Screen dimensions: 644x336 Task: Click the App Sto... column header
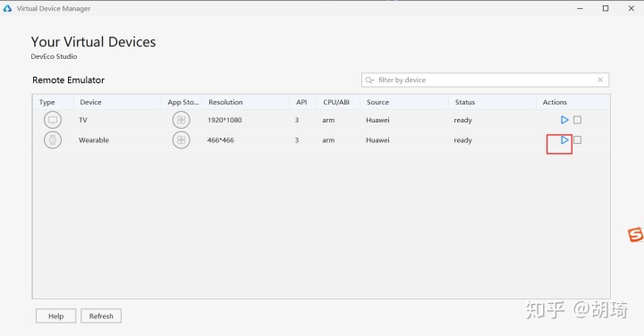click(x=182, y=102)
